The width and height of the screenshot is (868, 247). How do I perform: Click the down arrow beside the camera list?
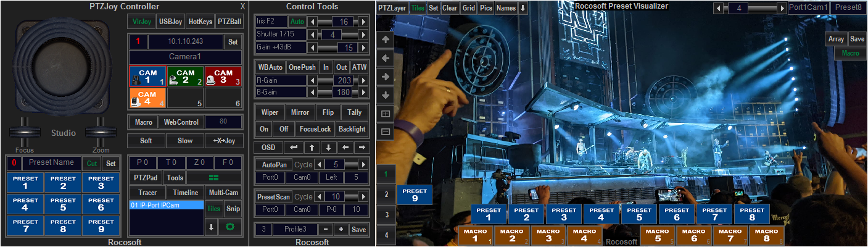212,227
